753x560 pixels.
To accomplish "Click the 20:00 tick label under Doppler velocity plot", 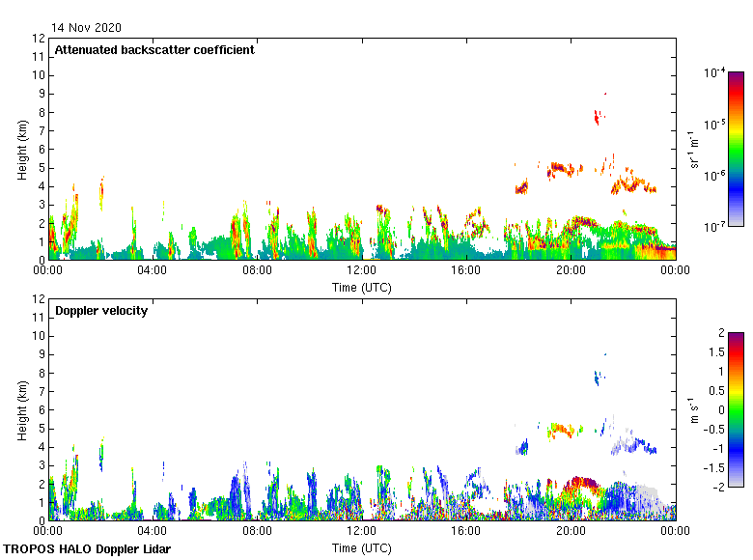I will click(x=570, y=531).
